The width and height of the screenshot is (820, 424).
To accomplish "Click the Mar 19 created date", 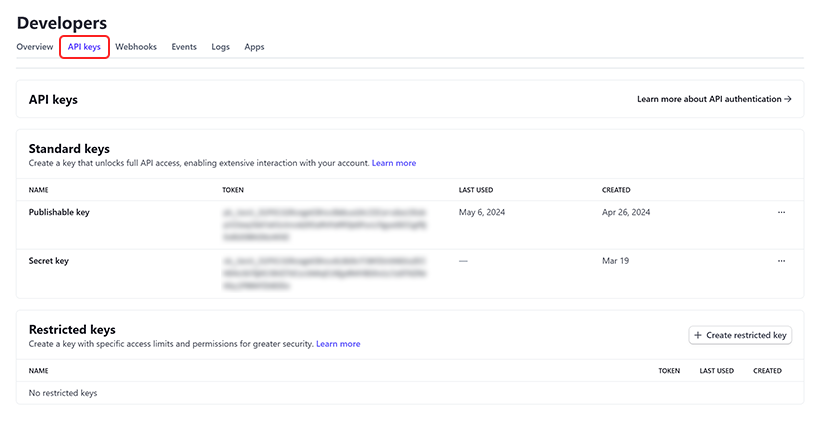I will pyautogui.click(x=616, y=261).
